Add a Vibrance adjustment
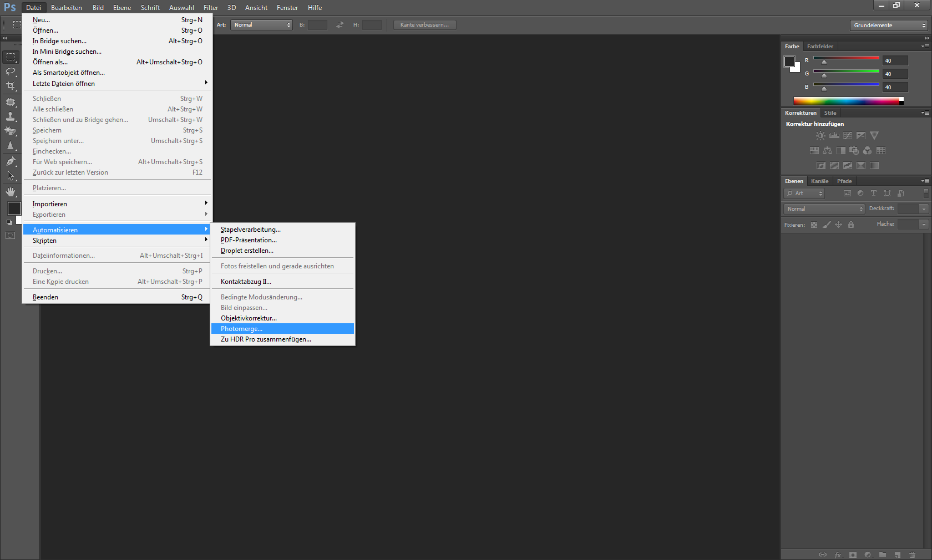The image size is (932, 560). click(874, 136)
